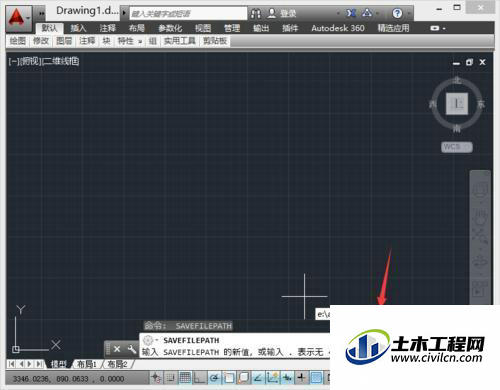Expand the 特性 ribbon panel

[129, 41]
